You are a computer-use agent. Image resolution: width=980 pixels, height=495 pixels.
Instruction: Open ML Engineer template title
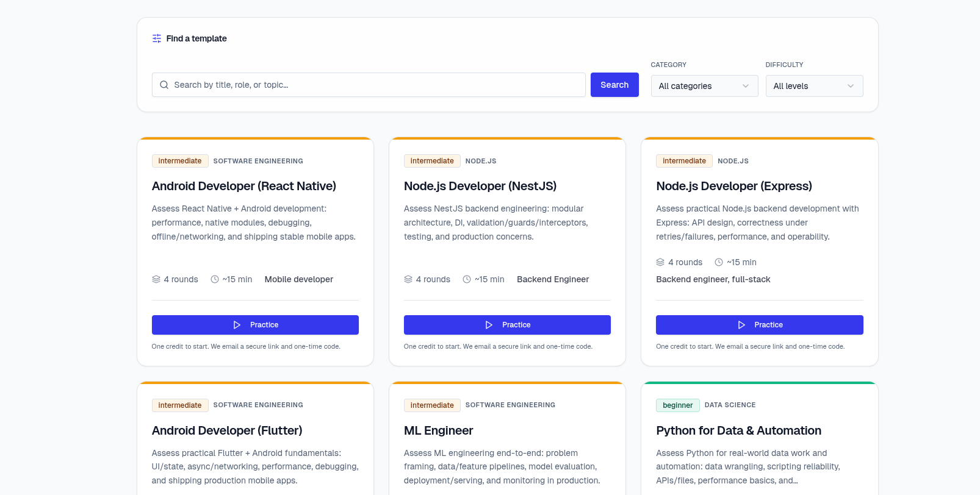pyautogui.click(x=439, y=430)
